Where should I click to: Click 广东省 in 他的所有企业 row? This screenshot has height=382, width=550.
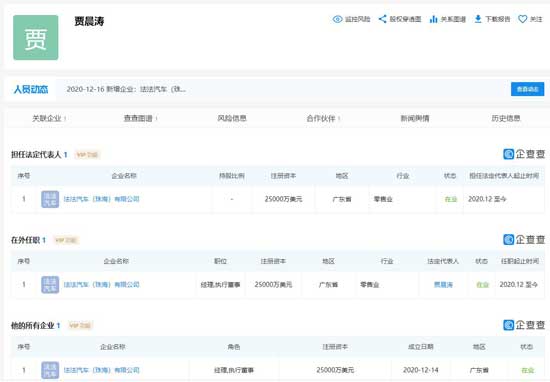point(479,370)
